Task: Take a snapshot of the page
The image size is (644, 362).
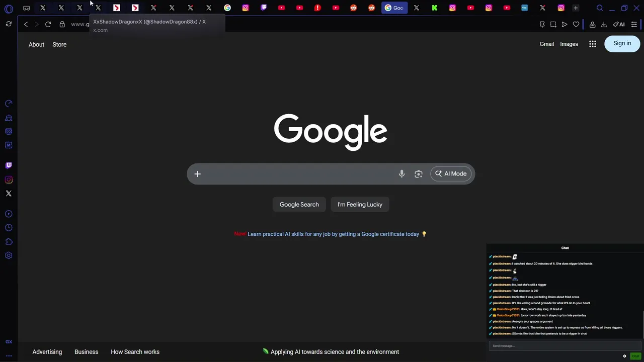Action: coord(553,24)
